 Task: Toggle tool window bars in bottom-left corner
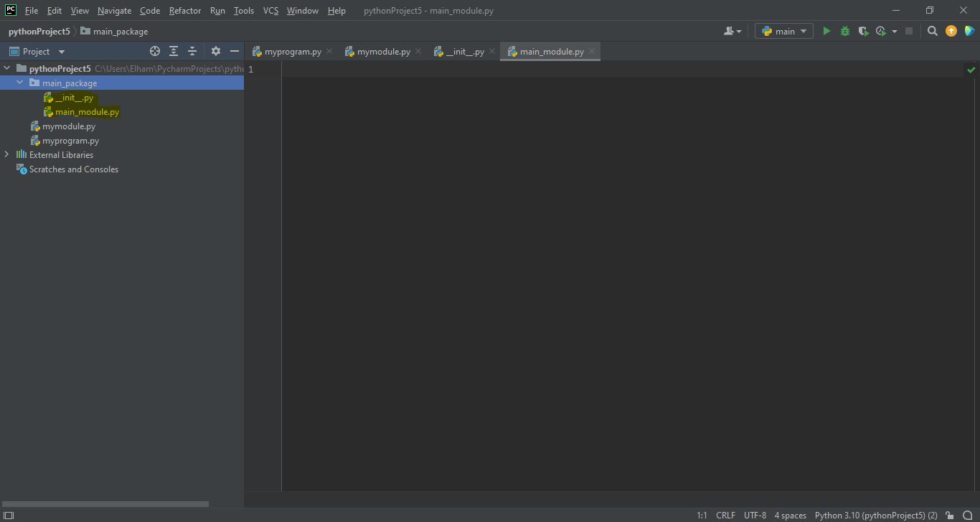(x=9, y=515)
